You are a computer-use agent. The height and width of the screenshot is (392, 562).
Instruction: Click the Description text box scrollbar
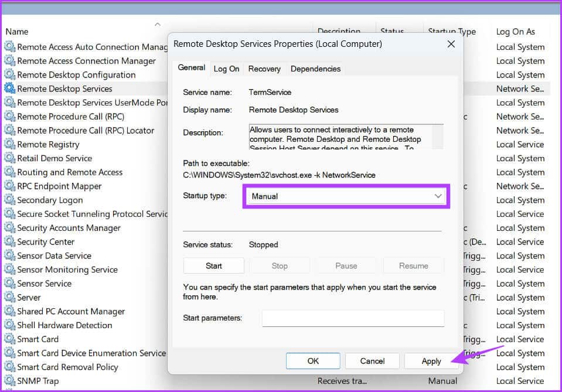pos(438,137)
